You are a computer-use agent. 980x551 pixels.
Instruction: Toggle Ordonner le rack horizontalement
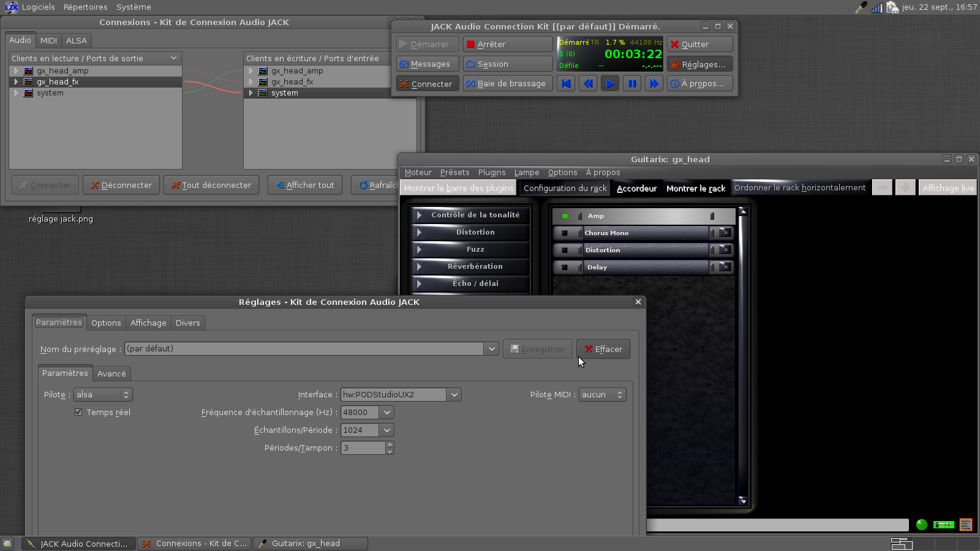tap(800, 188)
